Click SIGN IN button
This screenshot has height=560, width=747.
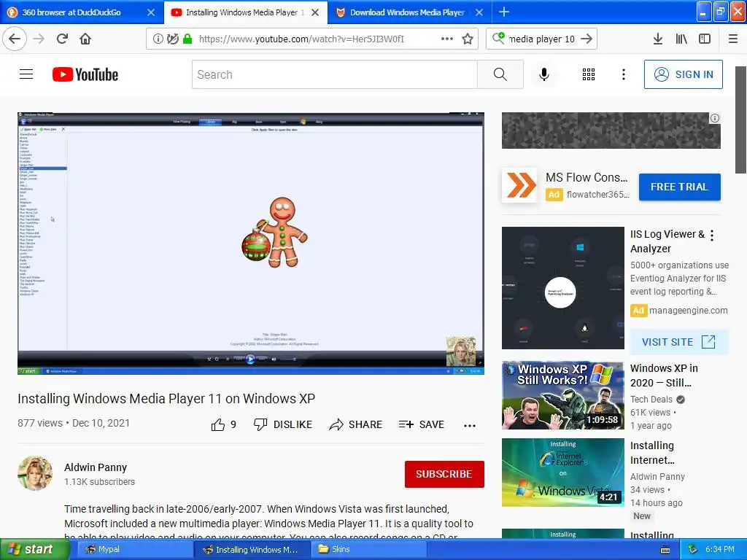click(x=683, y=74)
